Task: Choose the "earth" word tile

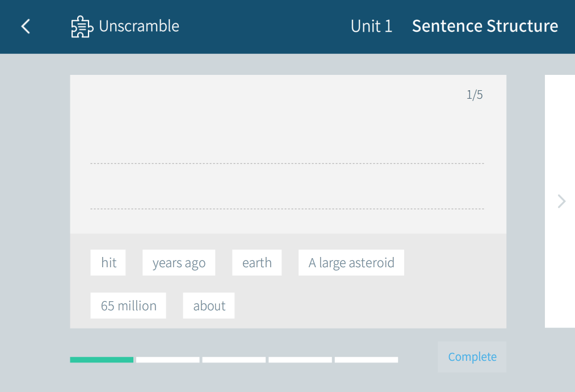Action: (x=257, y=263)
